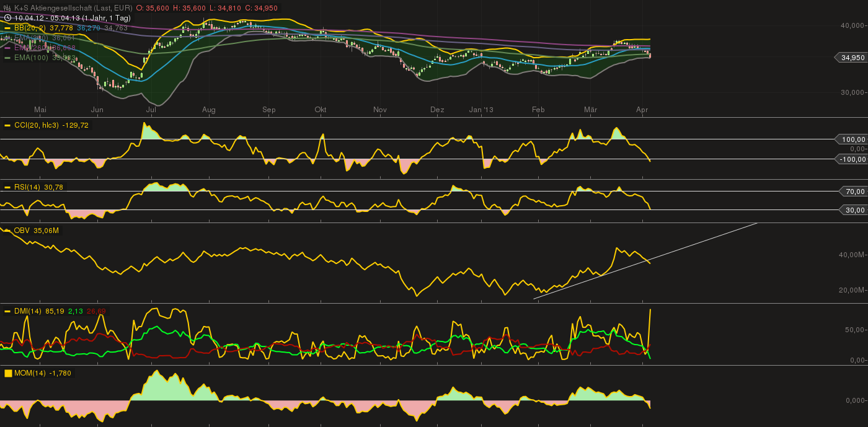Select the EMA(100) indicator label
Image resolution: width=868 pixels, height=427 pixels.
(31, 58)
